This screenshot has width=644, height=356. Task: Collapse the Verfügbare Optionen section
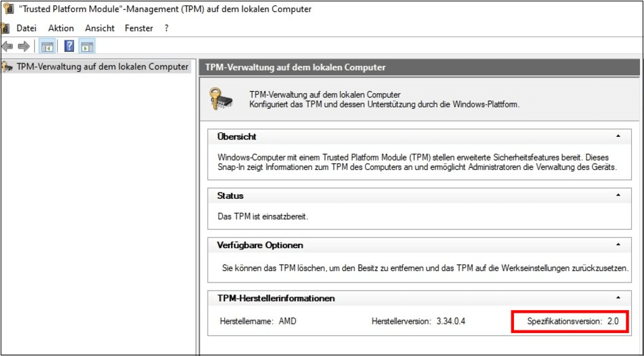pos(618,245)
